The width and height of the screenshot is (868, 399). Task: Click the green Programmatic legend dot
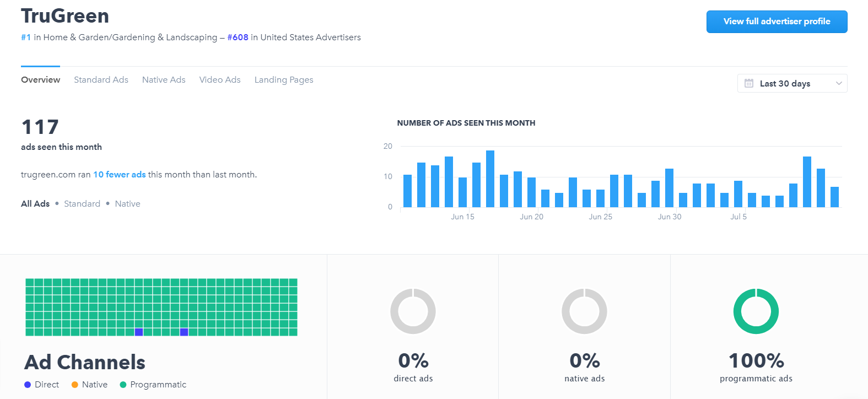[123, 385]
